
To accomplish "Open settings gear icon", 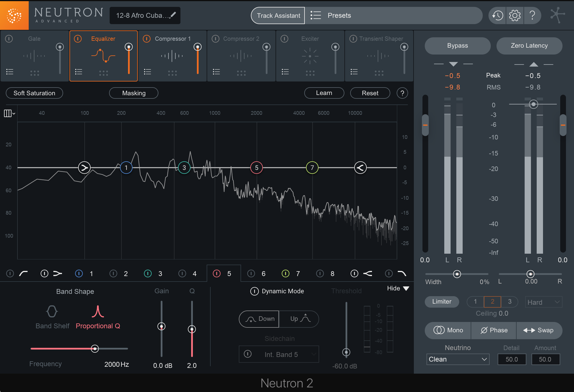I will 515,15.
